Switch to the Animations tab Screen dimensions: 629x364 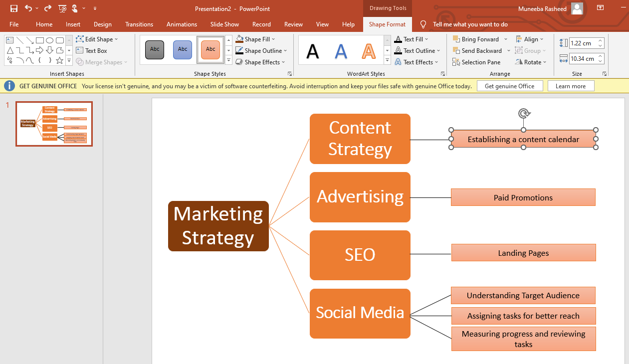pyautogui.click(x=182, y=24)
